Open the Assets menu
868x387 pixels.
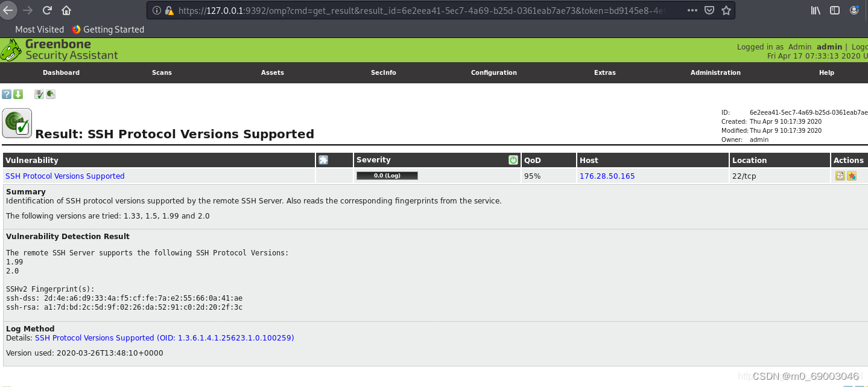point(273,72)
